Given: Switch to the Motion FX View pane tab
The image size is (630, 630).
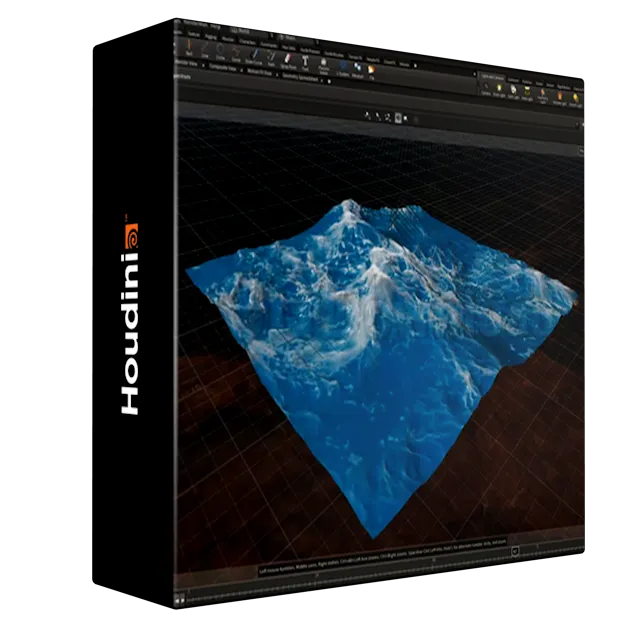Looking at the screenshot, I should pos(259,72).
